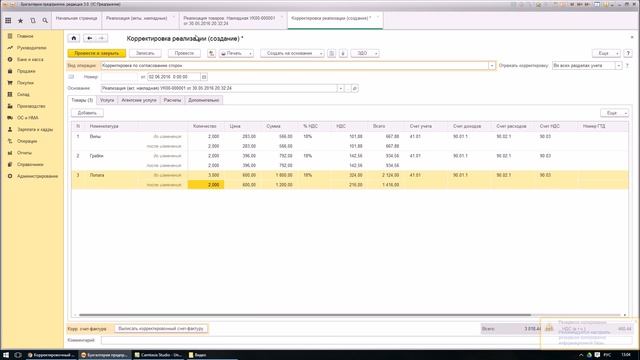Select the Грабли row name cell

96,156
